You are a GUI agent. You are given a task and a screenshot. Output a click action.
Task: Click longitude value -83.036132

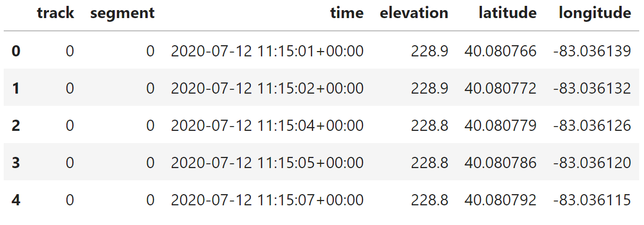(592, 88)
